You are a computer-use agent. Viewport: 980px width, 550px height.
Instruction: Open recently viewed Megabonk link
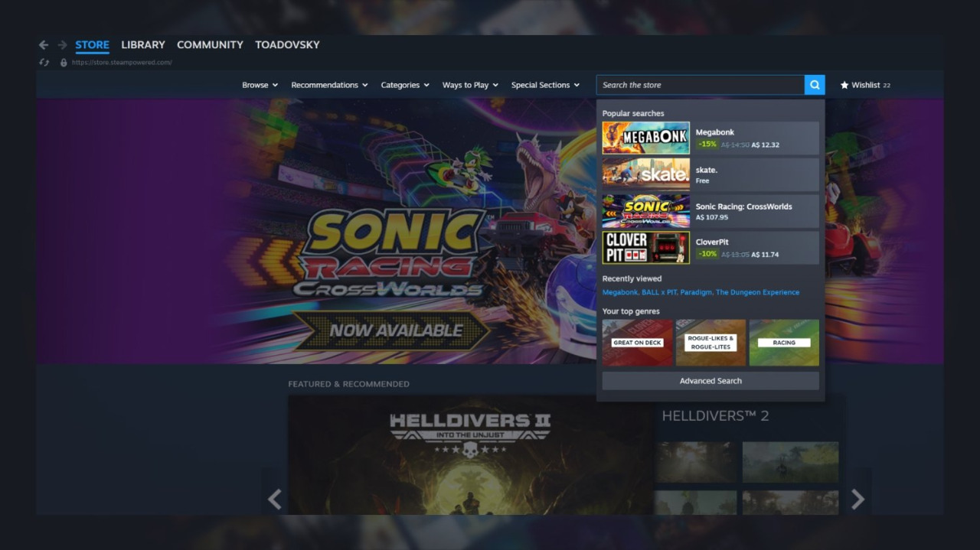tap(620, 292)
